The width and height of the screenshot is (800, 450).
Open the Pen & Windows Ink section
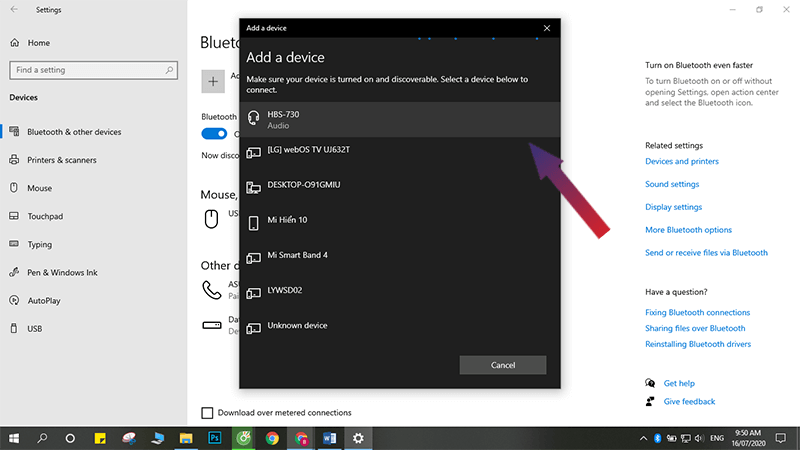point(63,272)
